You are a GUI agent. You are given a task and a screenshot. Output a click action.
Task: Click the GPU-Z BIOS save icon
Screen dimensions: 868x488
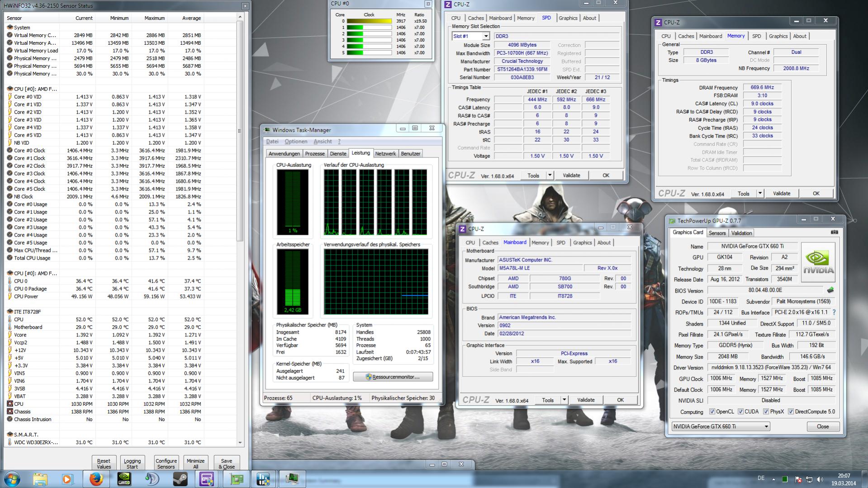click(830, 290)
